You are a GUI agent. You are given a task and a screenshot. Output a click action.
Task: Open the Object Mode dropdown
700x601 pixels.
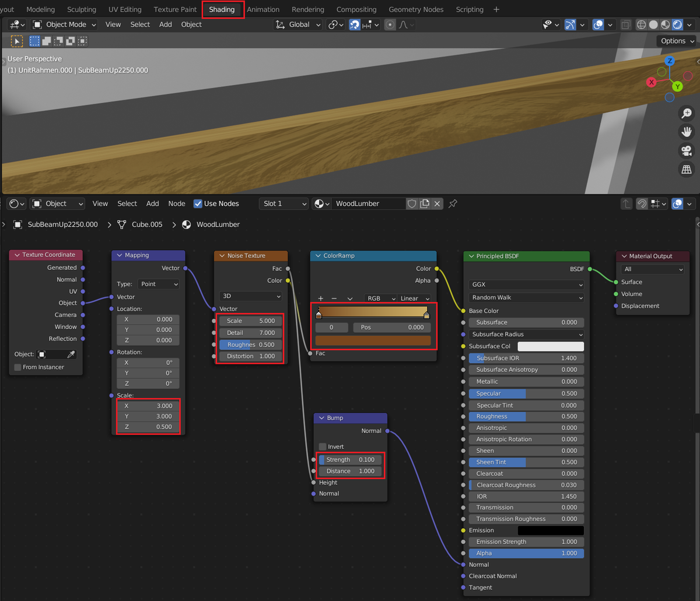[63, 24]
